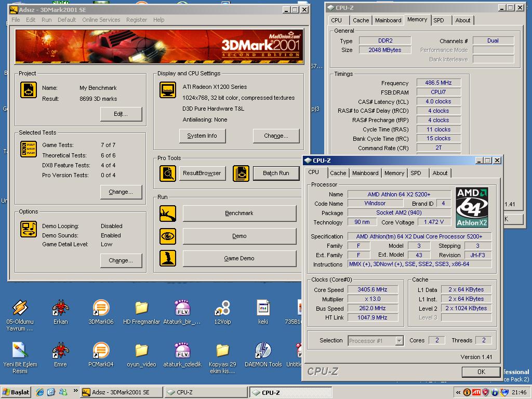
Task: Click the Adsız - 3DMark2001 SE taskbar button
Action: coord(121,392)
